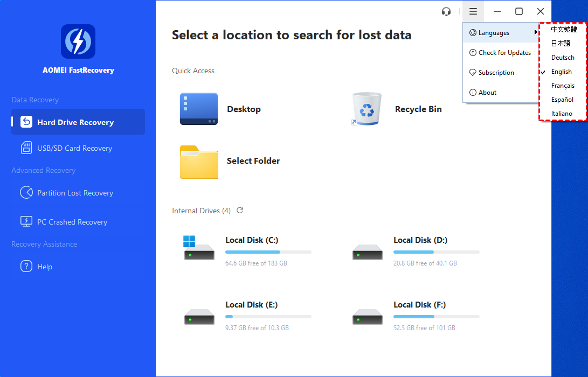The image size is (588, 377).
Task: Click the Select Folder icon
Action: point(199,161)
